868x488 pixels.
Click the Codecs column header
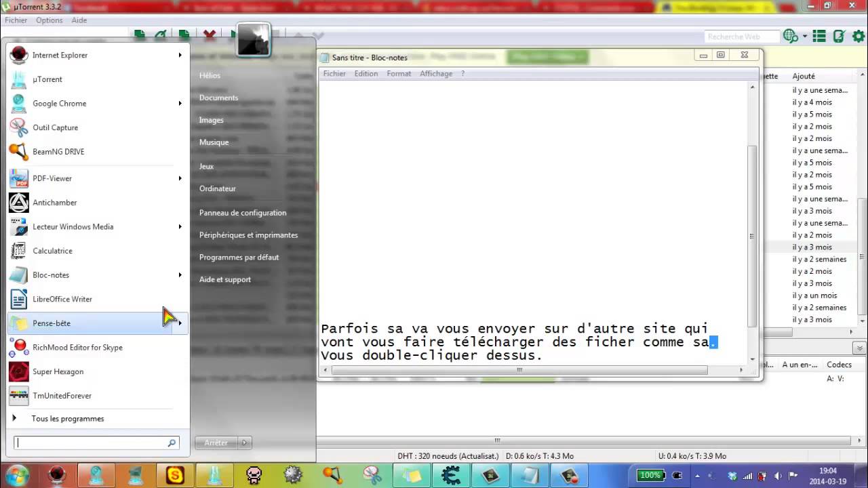839,365
